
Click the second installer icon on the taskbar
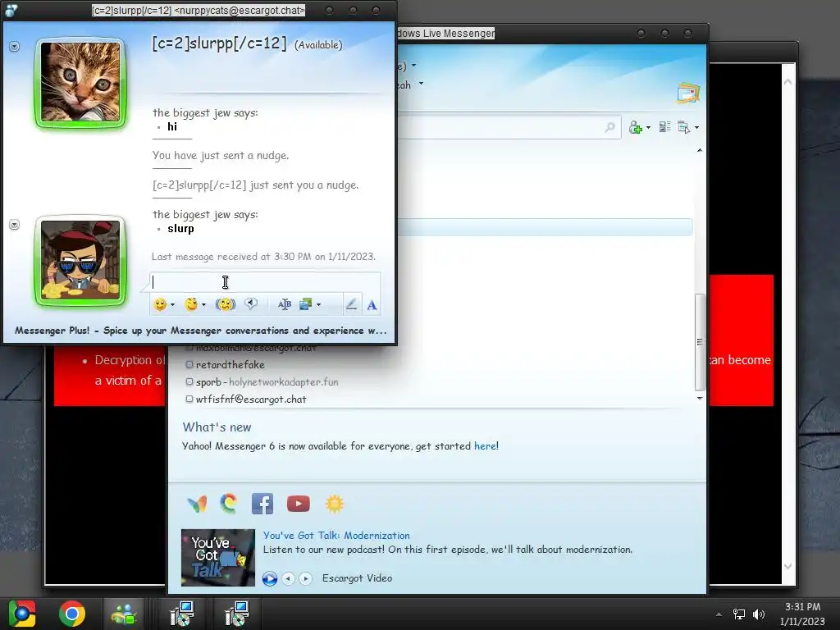(237, 614)
